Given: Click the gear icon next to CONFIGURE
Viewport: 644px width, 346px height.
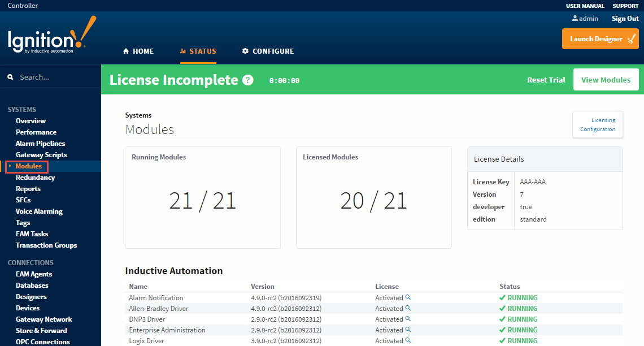Looking at the screenshot, I should pyautogui.click(x=245, y=51).
